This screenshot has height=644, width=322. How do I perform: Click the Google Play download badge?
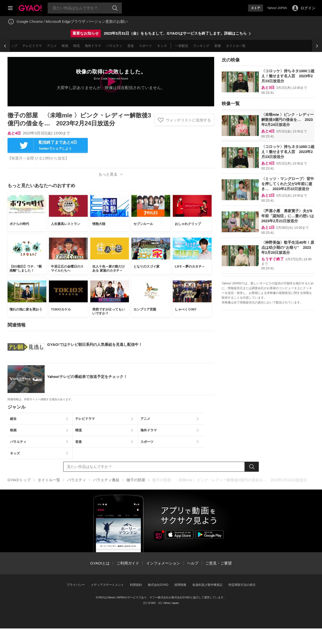coord(210,535)
